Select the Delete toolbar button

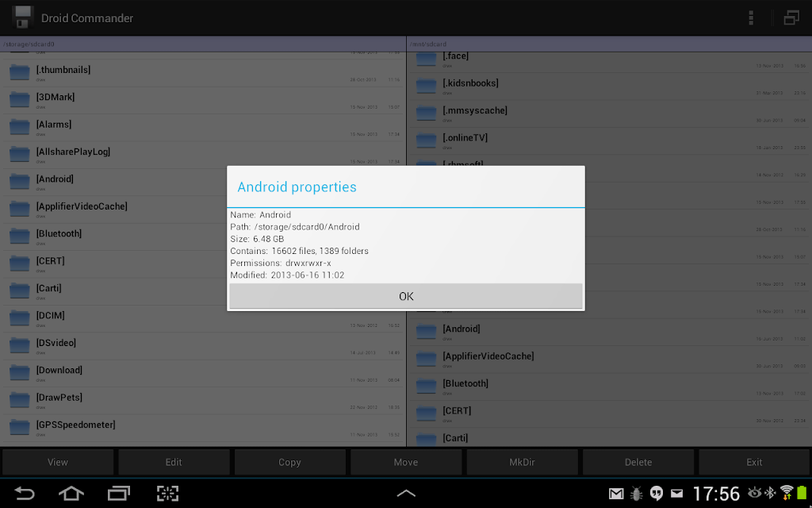click(638, 462)
